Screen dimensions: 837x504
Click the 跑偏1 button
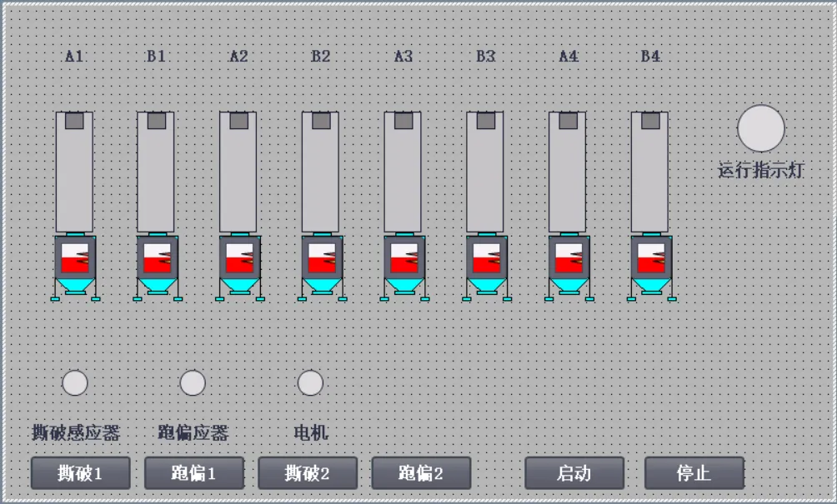(194, 473)
